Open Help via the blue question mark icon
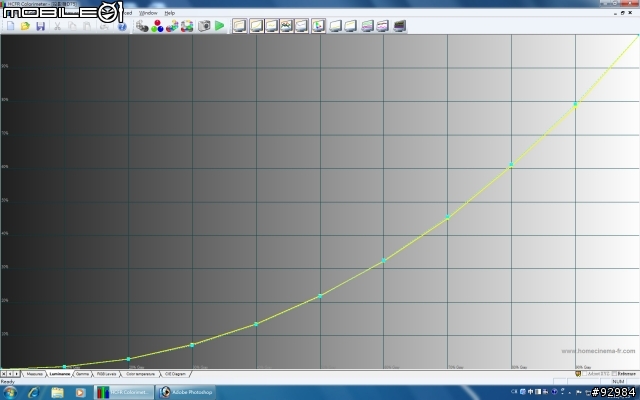 [x=122, y=27]
